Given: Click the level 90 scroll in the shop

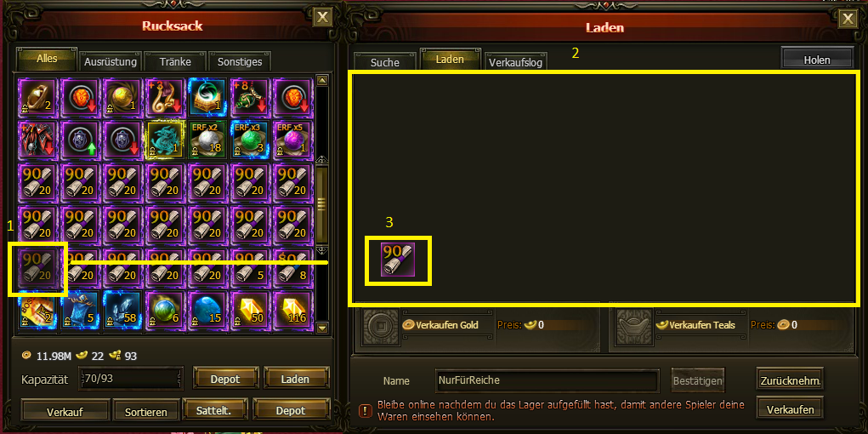Looking at the screenshot, I should click(x=398, y=260).
